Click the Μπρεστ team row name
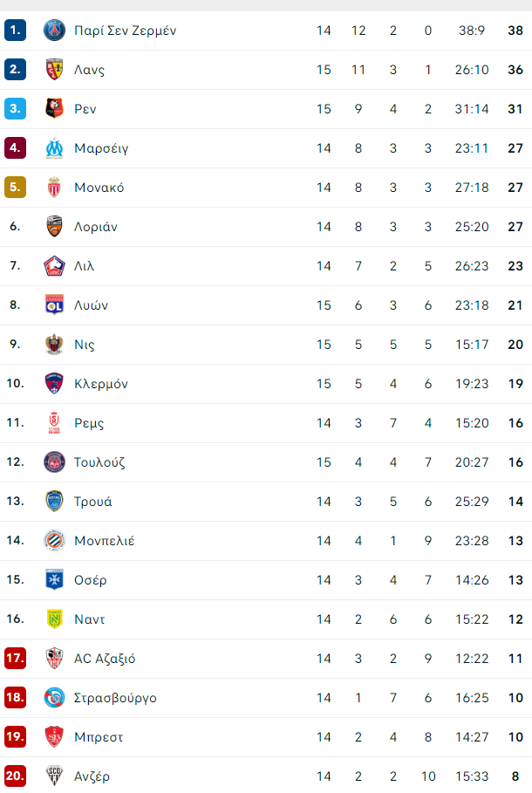Image resolution: width=532 pixels, height=793 pixels. 99,737
